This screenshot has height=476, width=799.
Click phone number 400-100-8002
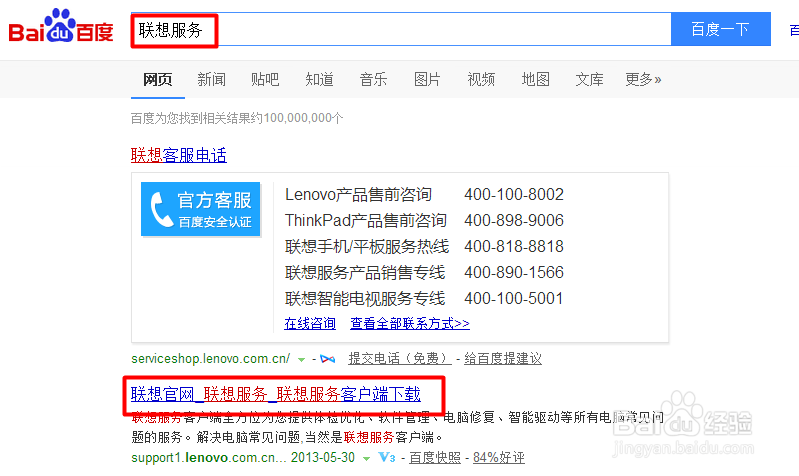514,195
